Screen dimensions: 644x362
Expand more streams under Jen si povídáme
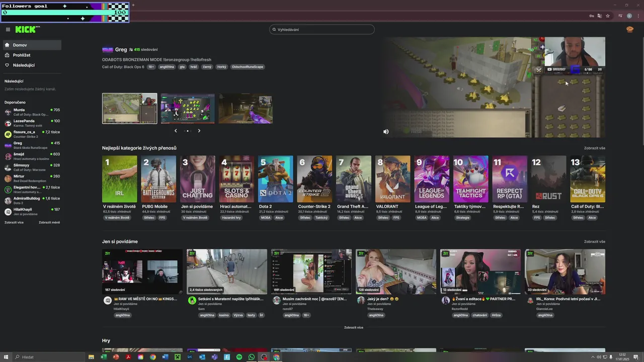[354, 327]
